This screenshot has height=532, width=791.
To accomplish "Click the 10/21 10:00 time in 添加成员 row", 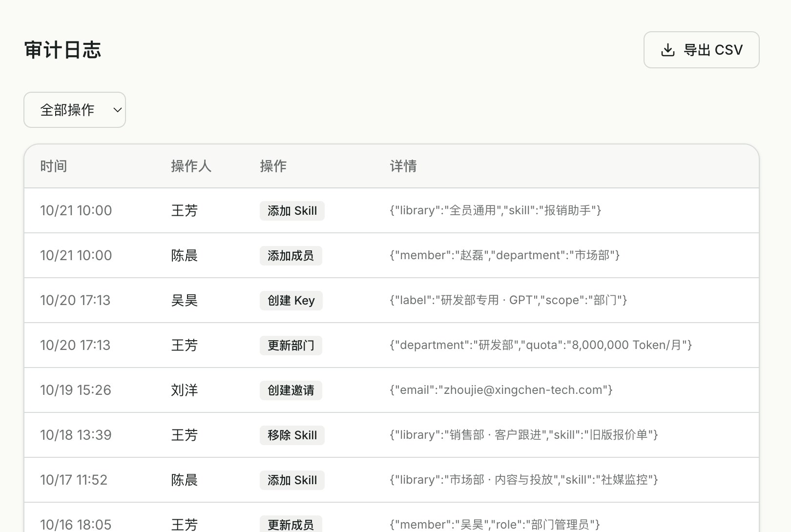I will pyautogui.click(x=76, y=256).
